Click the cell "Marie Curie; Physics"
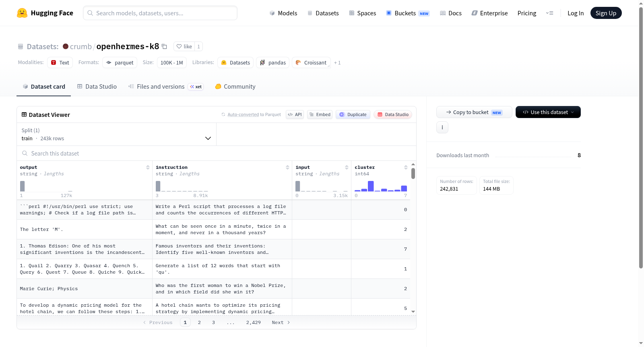This screenshot has height=347, width=644. (x=85, y=289)
